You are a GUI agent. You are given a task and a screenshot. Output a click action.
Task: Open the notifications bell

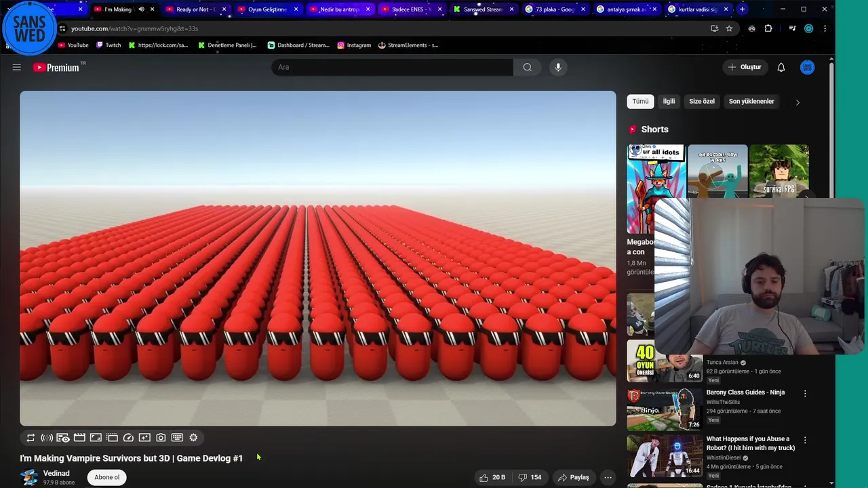pos(781,67)
